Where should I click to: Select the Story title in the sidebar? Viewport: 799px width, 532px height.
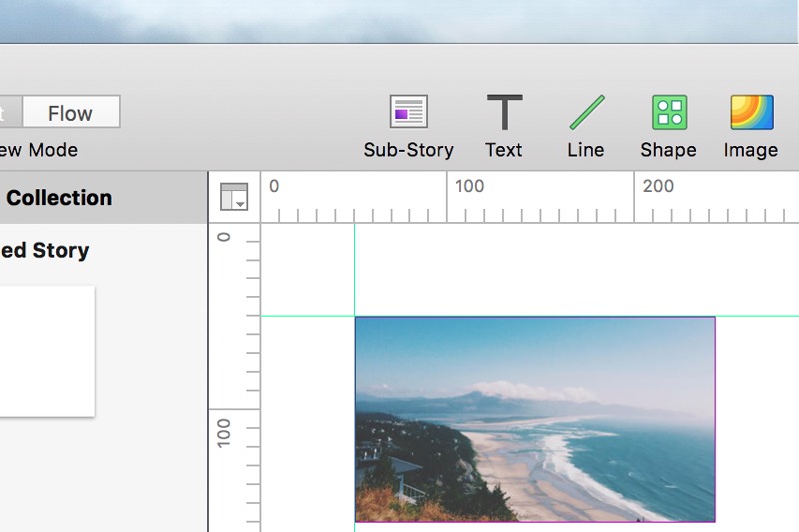pyautogui.click(x=45, y=251)
